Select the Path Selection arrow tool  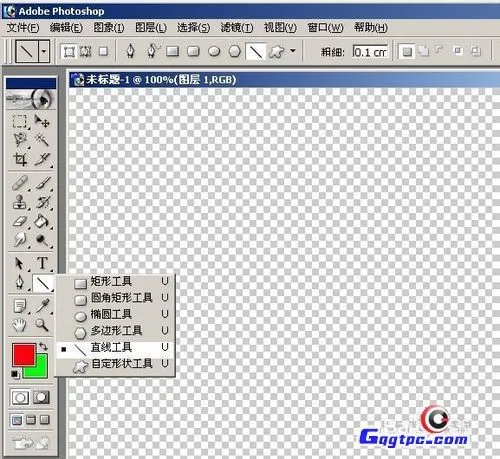point(20,263)
